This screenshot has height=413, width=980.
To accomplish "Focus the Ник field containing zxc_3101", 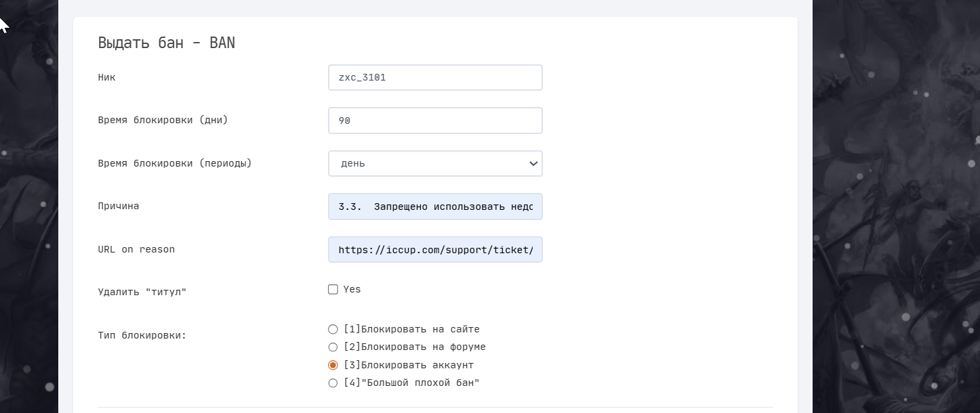I will [435, 77].
